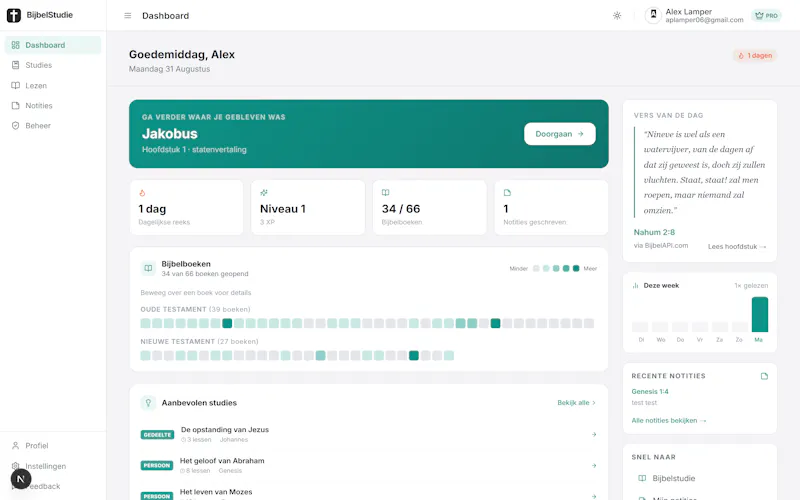This screenshot has height=500, width=800.
Task: Click the Notities page icon in sidebar
Action: [x=15, y=106]
